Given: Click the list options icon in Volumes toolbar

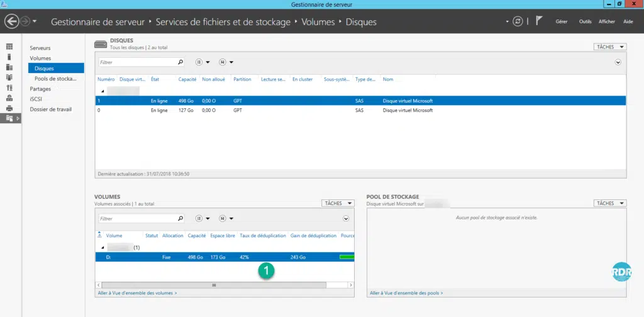Looking at the screenshot, I should tap(199, 218).
